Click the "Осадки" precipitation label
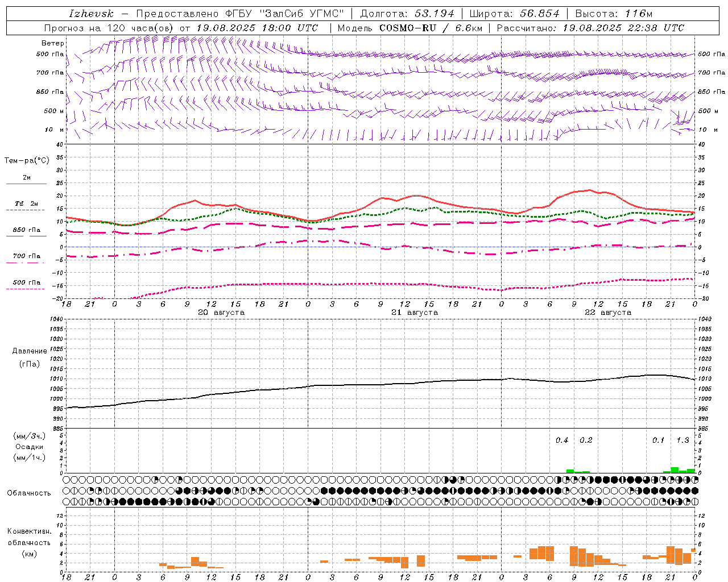The width and height of the screenshot is (728, 582). pyautogui.click(x=30, y=447)
